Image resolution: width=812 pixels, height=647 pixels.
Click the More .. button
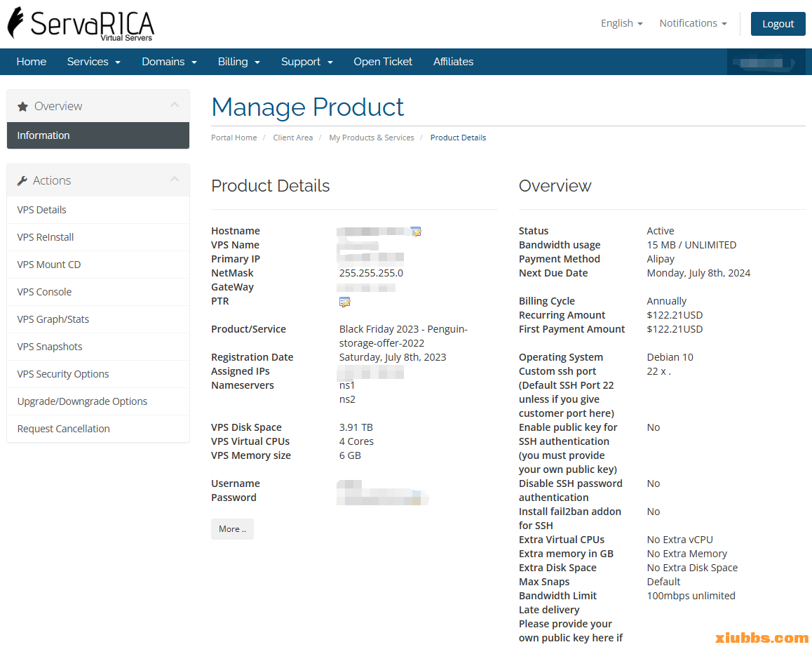click(x=232, y=529)
